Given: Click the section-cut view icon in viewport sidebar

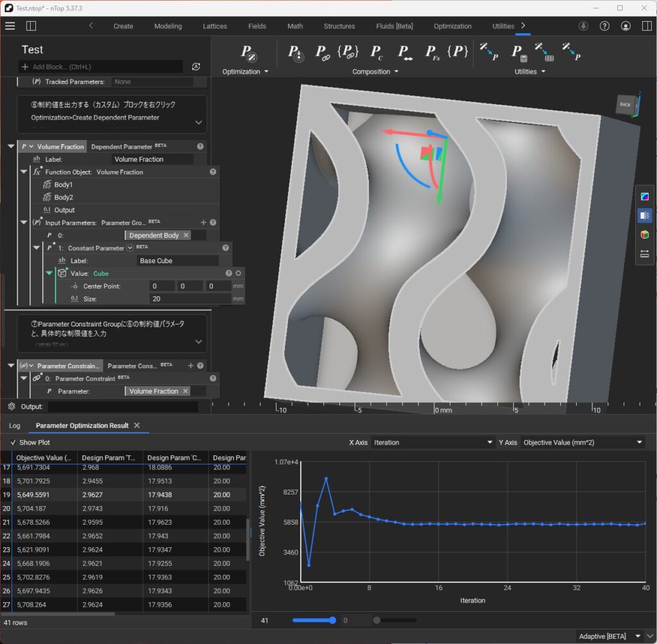Looking at the screenshot, I should (x=645, y=216).
